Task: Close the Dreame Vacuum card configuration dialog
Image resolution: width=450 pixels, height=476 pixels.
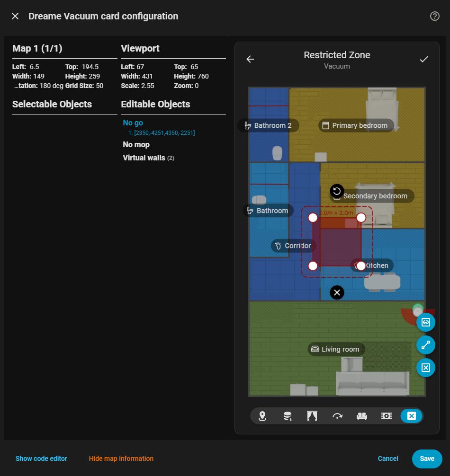Action: tap(15, 16)
